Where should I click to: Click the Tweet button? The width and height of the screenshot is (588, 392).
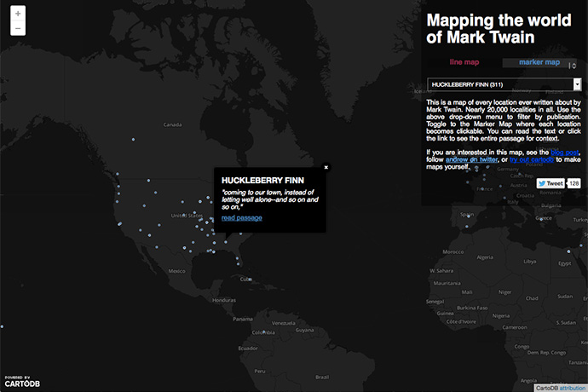coord(551,183)
